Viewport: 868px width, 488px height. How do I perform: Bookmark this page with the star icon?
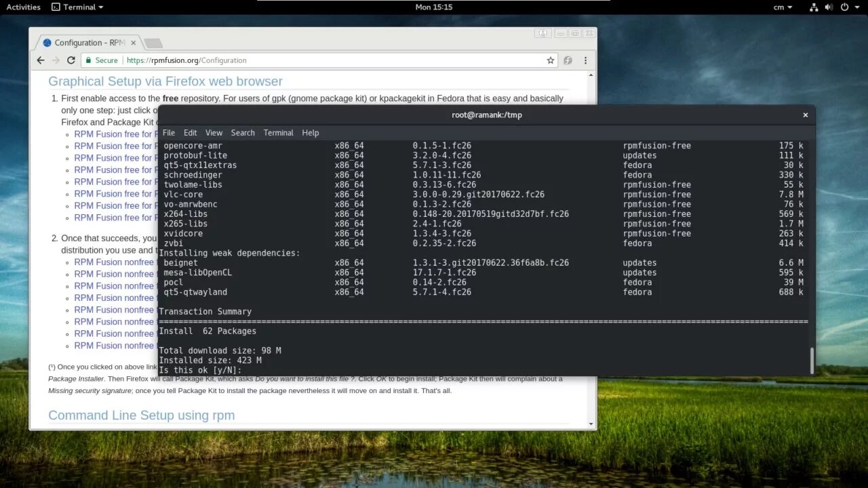(551, 60)
